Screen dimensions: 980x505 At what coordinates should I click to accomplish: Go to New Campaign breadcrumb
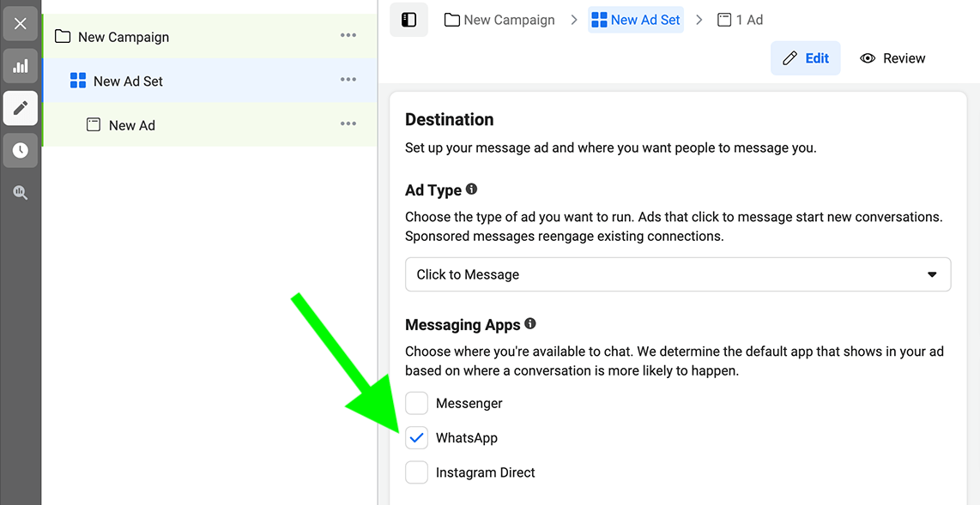pyautogui.click(x=499, y=20)
